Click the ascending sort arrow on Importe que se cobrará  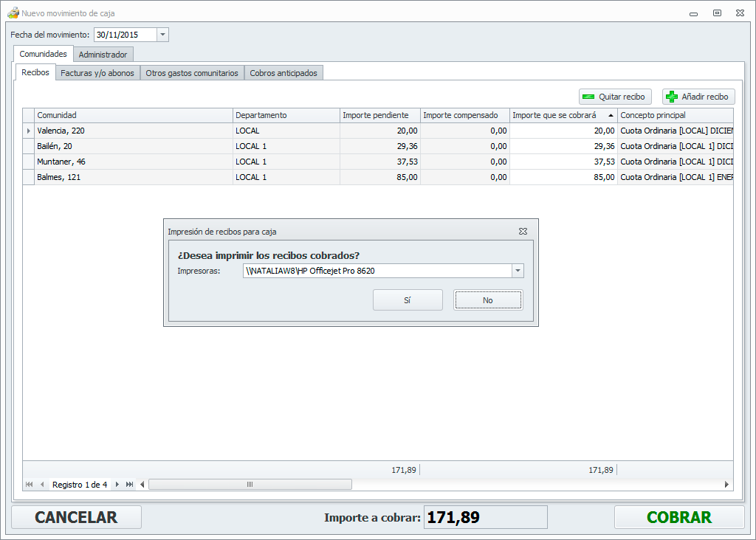coord(611,116)
